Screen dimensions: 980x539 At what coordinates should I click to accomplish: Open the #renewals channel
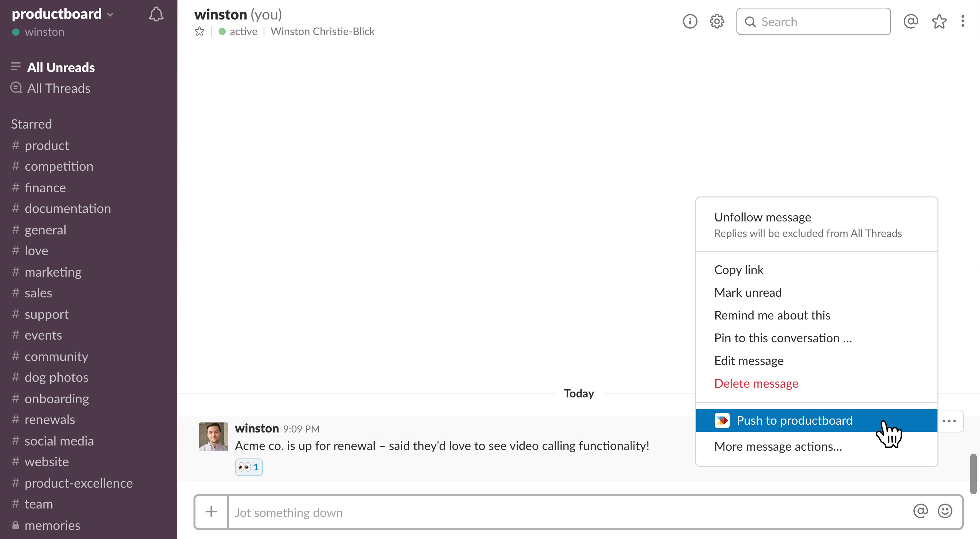click(x=49, y=420)
